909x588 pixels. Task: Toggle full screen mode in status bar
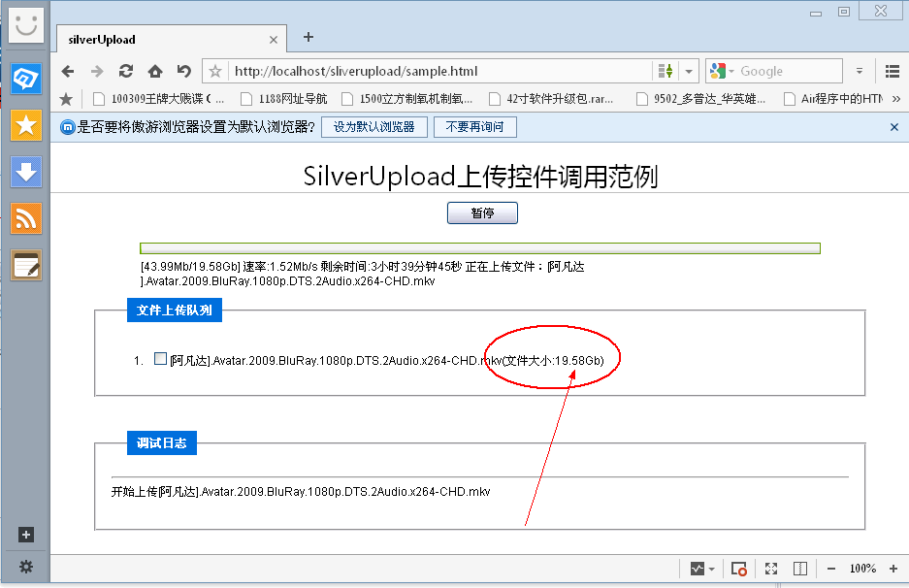(771, 569)
